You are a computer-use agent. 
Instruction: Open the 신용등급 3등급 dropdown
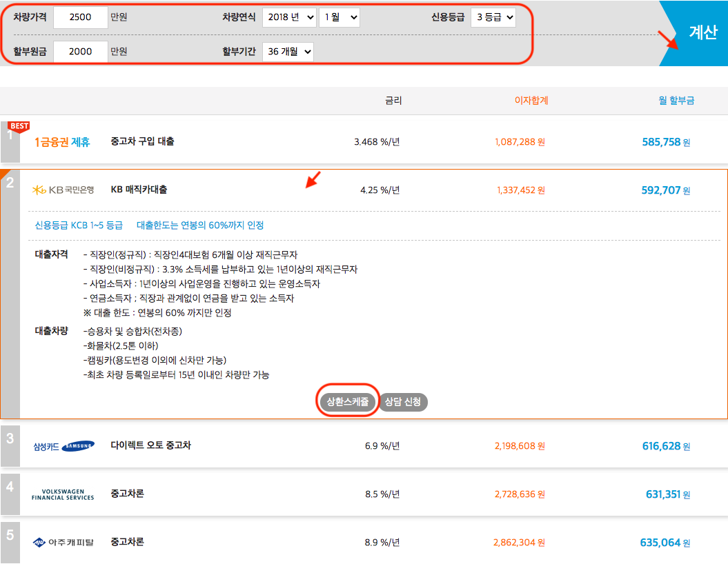[x=493, y=18]
